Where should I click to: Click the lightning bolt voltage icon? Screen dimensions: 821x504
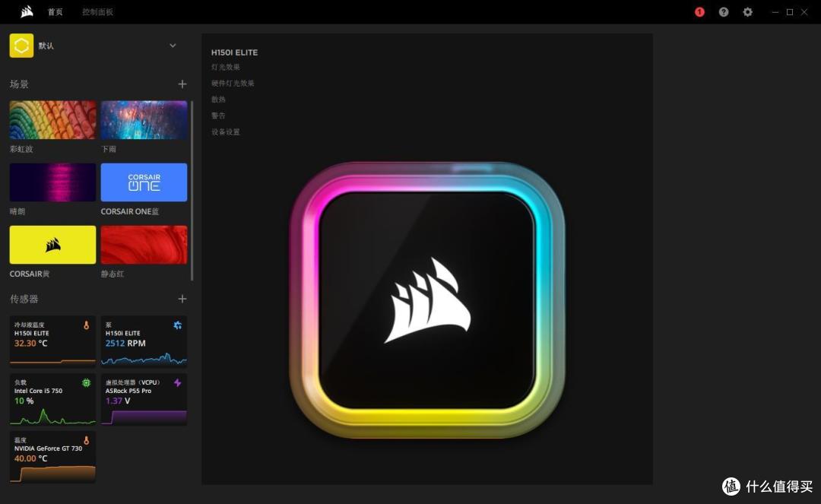pyautogui.click(x=177, y=383)
